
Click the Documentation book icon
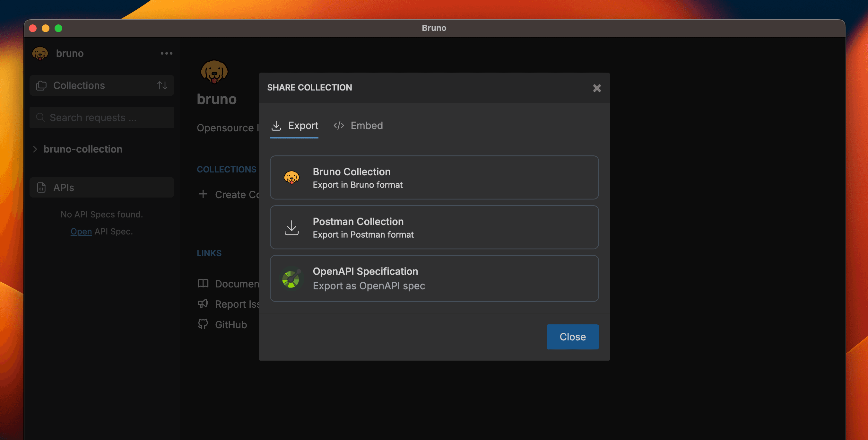(x=203, y=283)
